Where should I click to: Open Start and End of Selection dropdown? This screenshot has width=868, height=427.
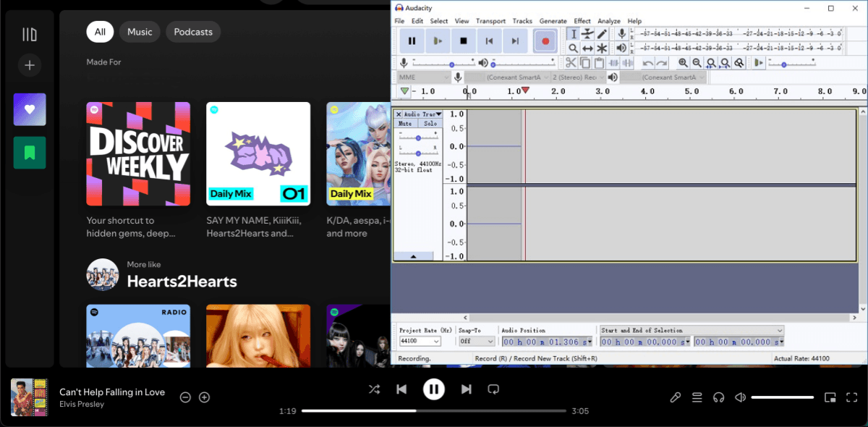692,330
